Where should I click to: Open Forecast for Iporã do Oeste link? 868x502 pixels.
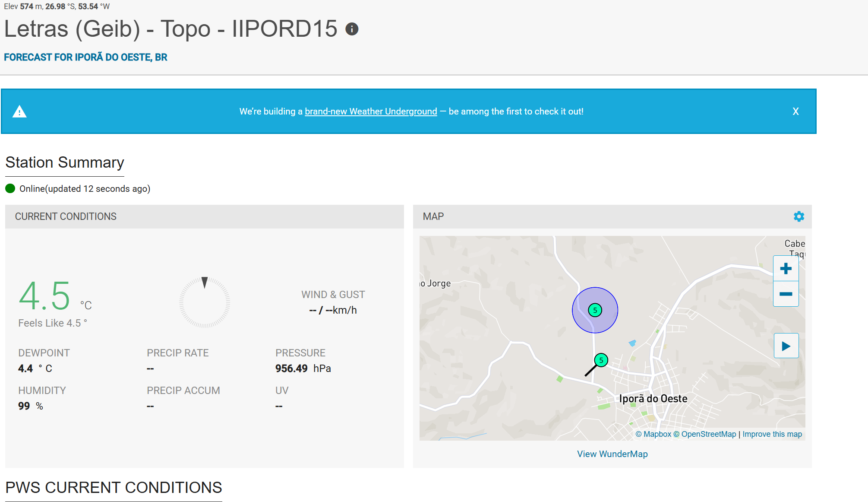tap(85, 57)
